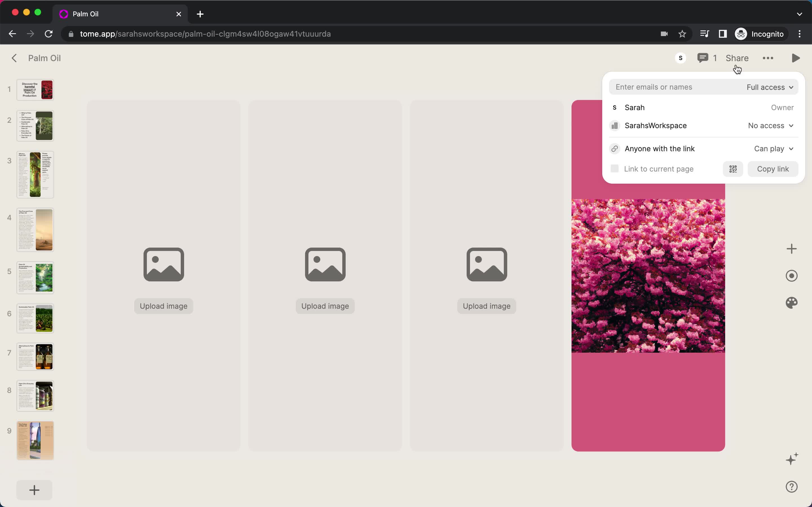Click the add new slide button
The height and width of the screenshot is (507, 812).
[x=34, y=490]
